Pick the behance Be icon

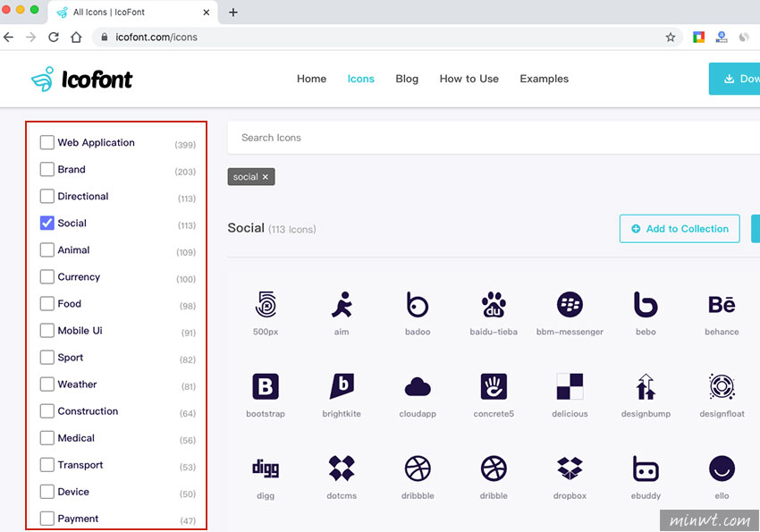pyautogui.click(x=722, y=305)
